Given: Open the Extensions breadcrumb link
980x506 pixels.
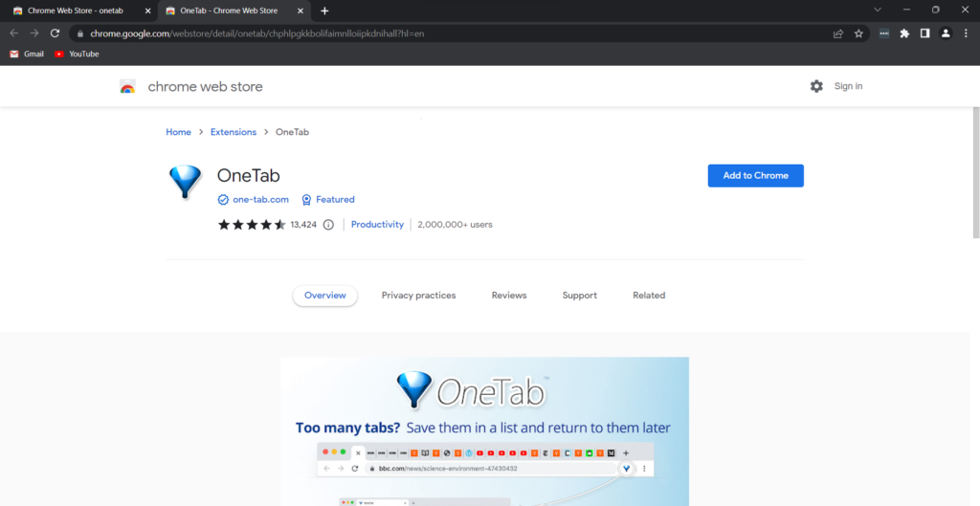Looking at the screenshot, I should (234, 132).
